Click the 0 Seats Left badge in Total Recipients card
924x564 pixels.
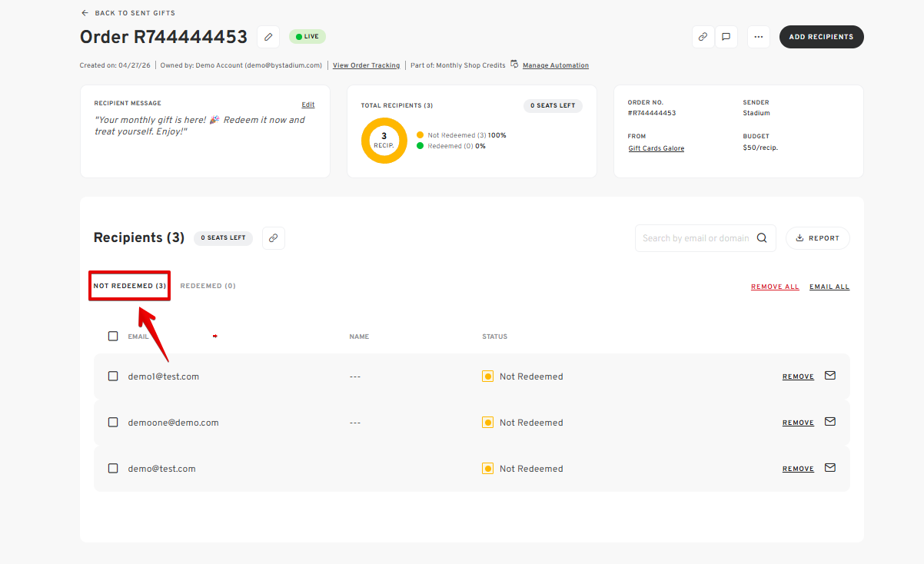[553, 105]
